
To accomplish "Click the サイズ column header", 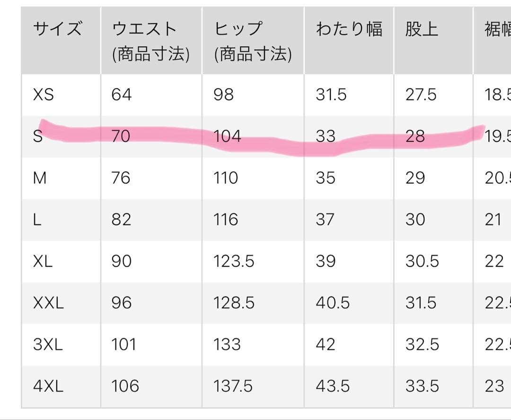I will click(x=57, y=29).
